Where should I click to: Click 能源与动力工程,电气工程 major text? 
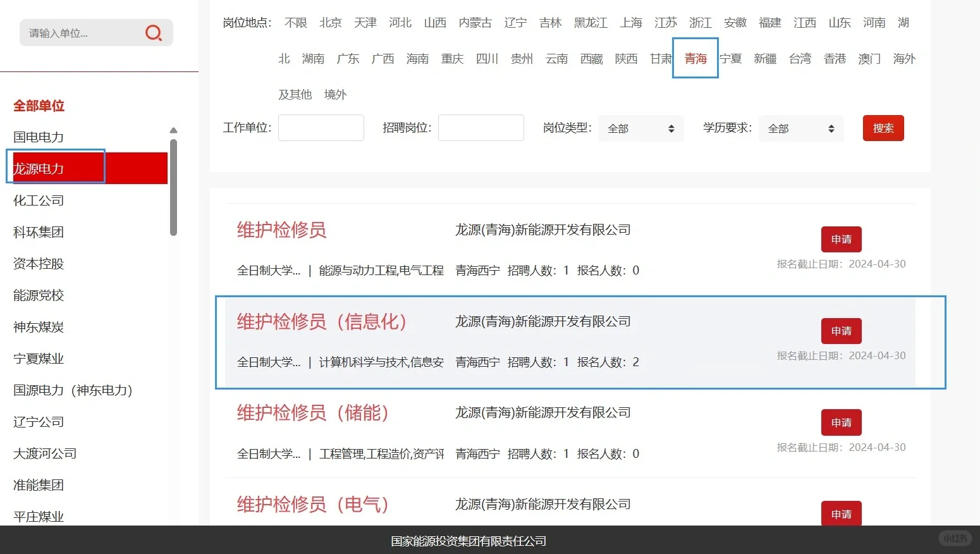(381, 271)
